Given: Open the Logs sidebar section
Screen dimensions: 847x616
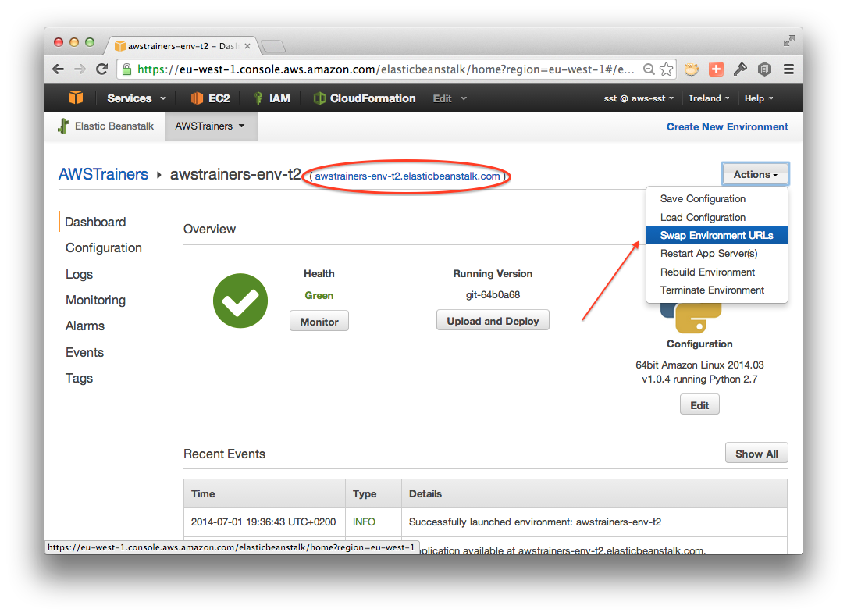Looking at the screenshot, I should click(80, 275).
